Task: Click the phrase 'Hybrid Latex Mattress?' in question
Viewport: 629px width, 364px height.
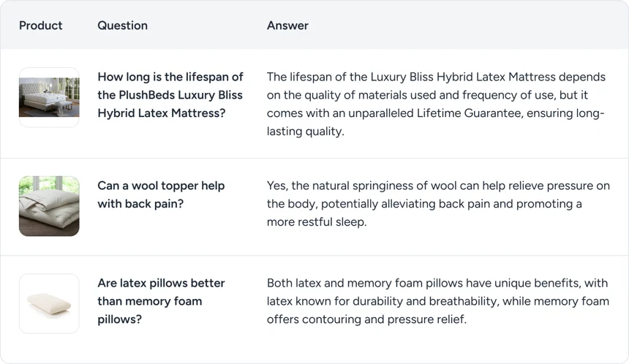Action: point(161,113)
